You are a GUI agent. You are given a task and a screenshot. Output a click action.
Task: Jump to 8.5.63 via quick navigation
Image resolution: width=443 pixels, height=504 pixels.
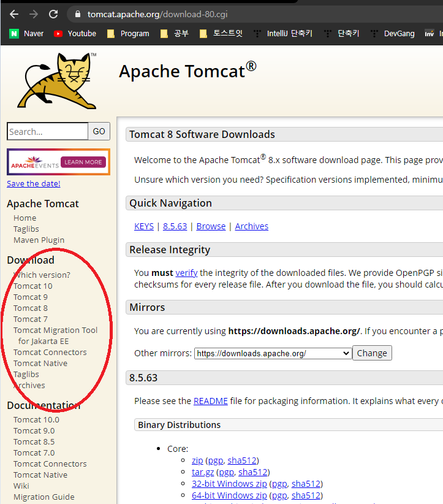(x=175, y=226)
